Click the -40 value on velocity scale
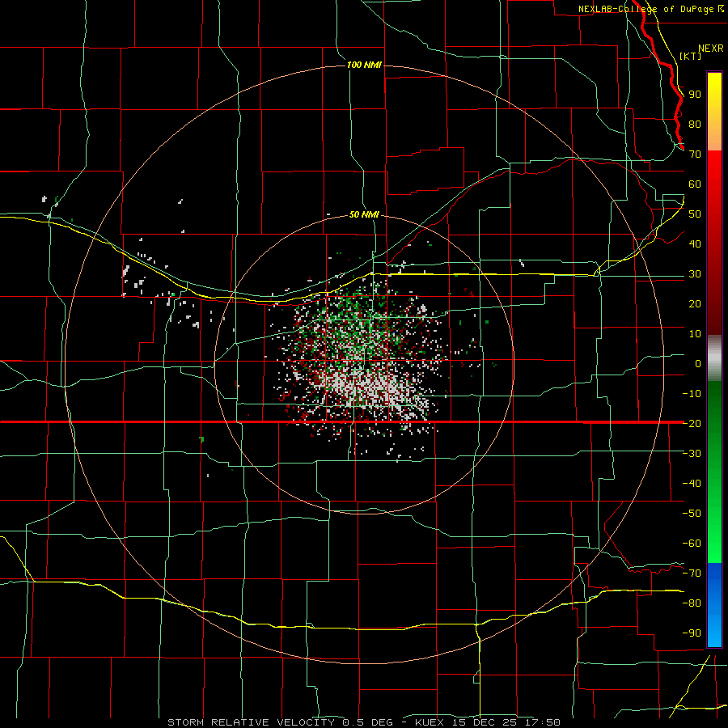 pos(692,484)
